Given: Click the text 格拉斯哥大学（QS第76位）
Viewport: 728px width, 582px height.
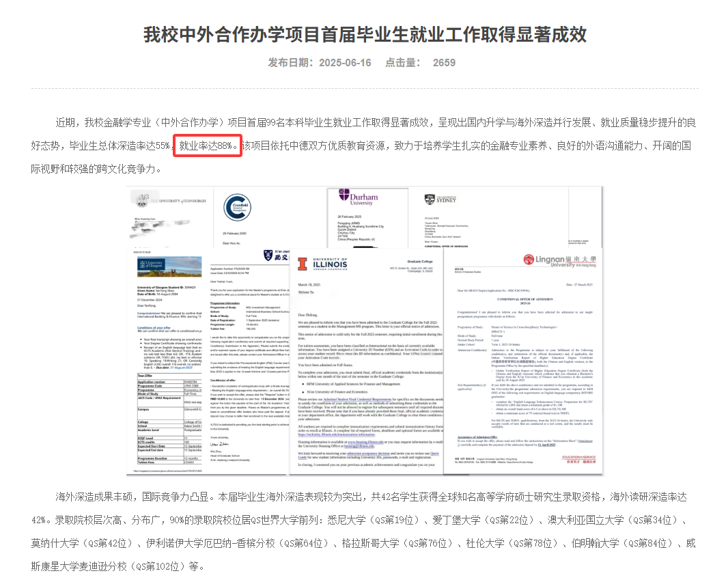Looking at the screenshot, I should tap(400, 544).
